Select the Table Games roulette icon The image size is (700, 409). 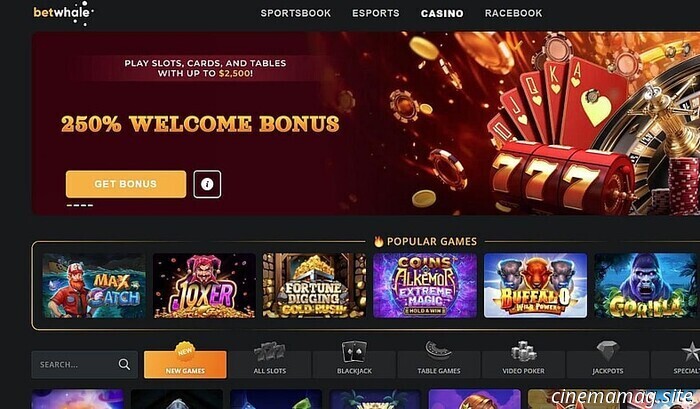point(438,351)
